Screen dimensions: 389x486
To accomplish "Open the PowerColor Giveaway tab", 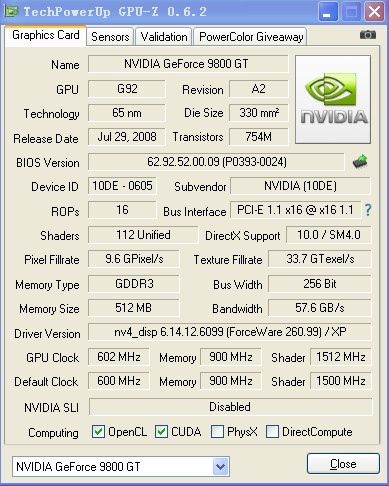I will point(251,37).
